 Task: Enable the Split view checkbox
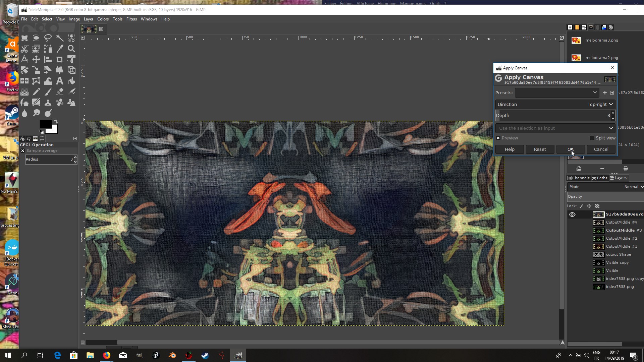592,138
